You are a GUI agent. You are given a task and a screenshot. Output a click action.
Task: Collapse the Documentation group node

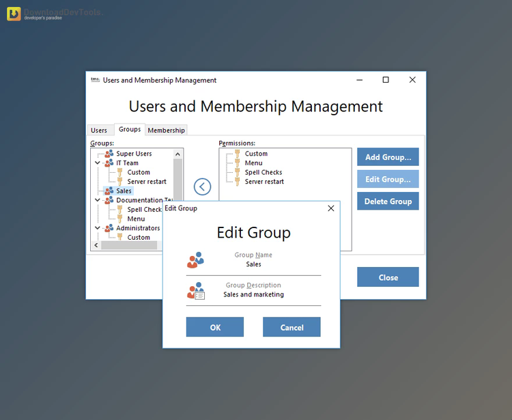tap(98, 200)
